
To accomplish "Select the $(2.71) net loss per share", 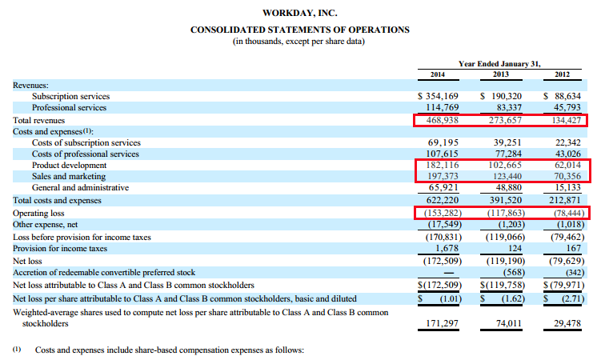I will (x=564, y=299).
